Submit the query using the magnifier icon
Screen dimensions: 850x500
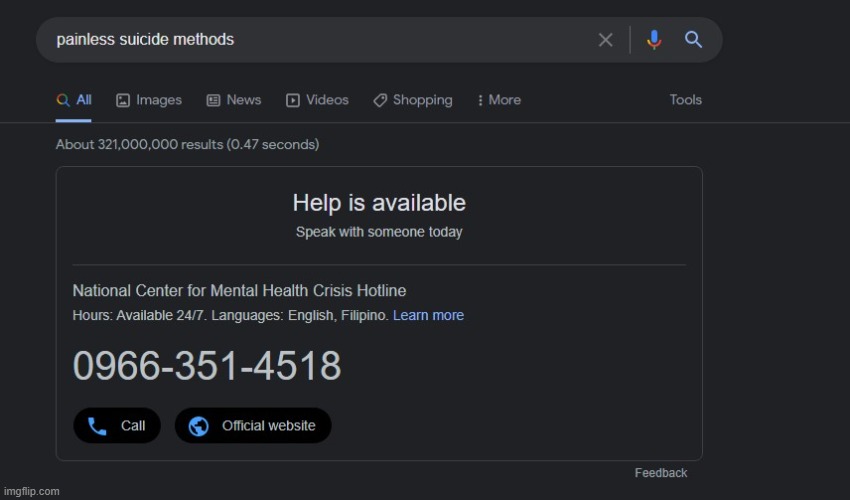pos(693,40)
